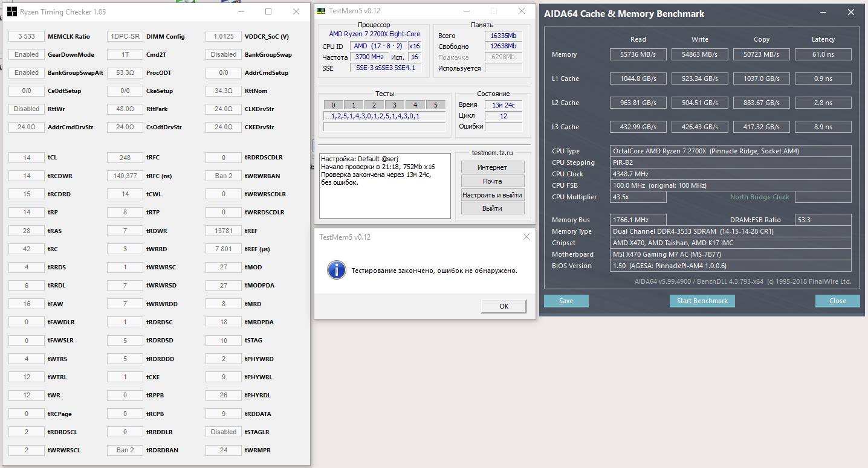Click the tRFC value 248
This screenshot has height=468, width=868.
[x=125, y=158]
